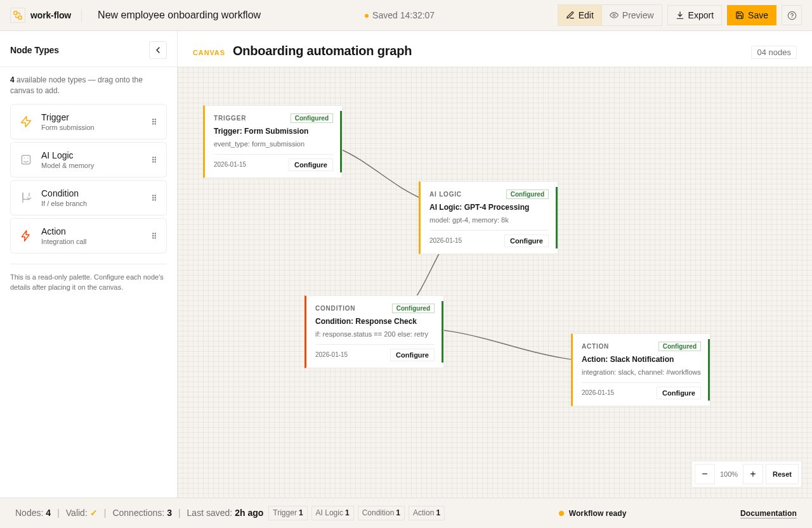Grab the drag handle for Trigger node type
Screen dimensions: 812x528
coord(154,122)
